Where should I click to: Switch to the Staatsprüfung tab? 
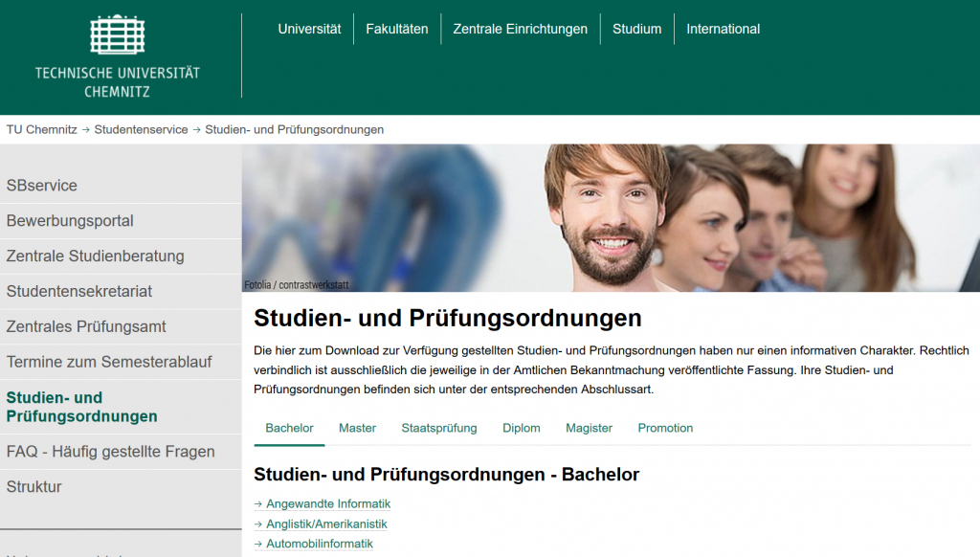[x=439, y=428]
